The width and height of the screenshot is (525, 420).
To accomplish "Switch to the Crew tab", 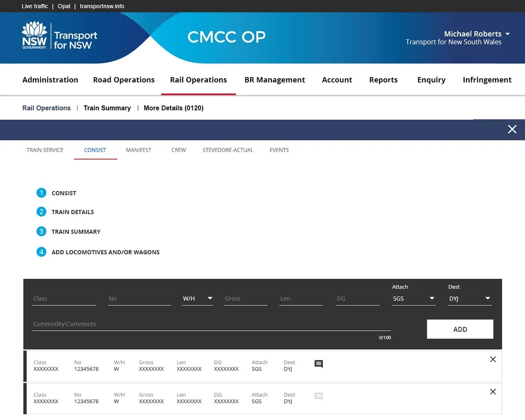I will point(178,150).
